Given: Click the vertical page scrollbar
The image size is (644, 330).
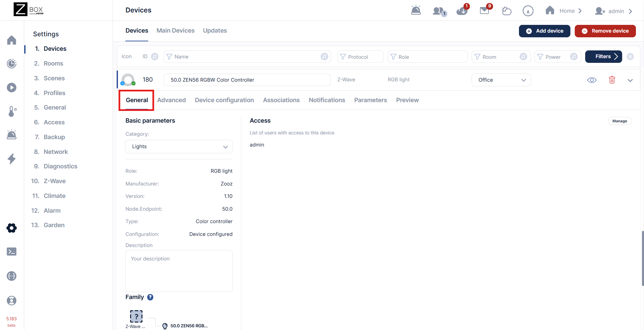Looking at the screenshot, I should click(x=643, y=258).
